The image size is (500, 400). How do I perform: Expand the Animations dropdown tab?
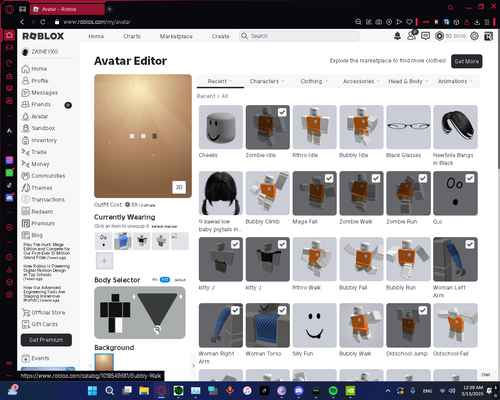(x=455, y=81)
